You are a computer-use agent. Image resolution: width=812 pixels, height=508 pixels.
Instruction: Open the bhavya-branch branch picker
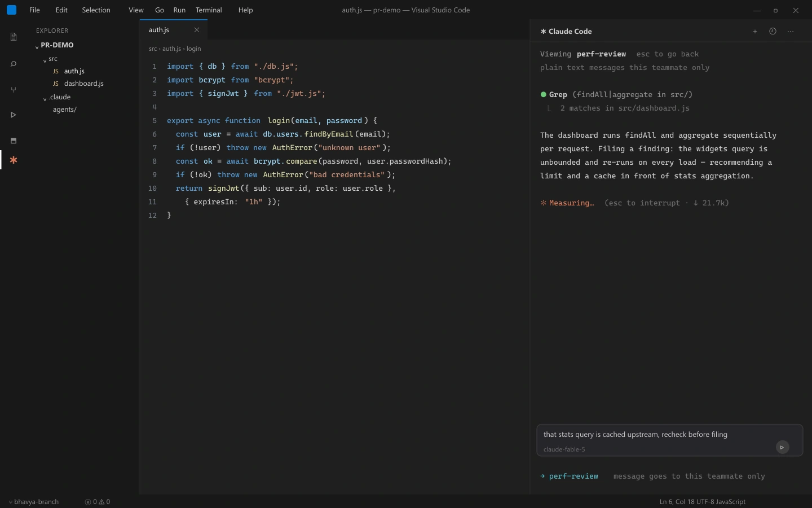tap(33, 502)
